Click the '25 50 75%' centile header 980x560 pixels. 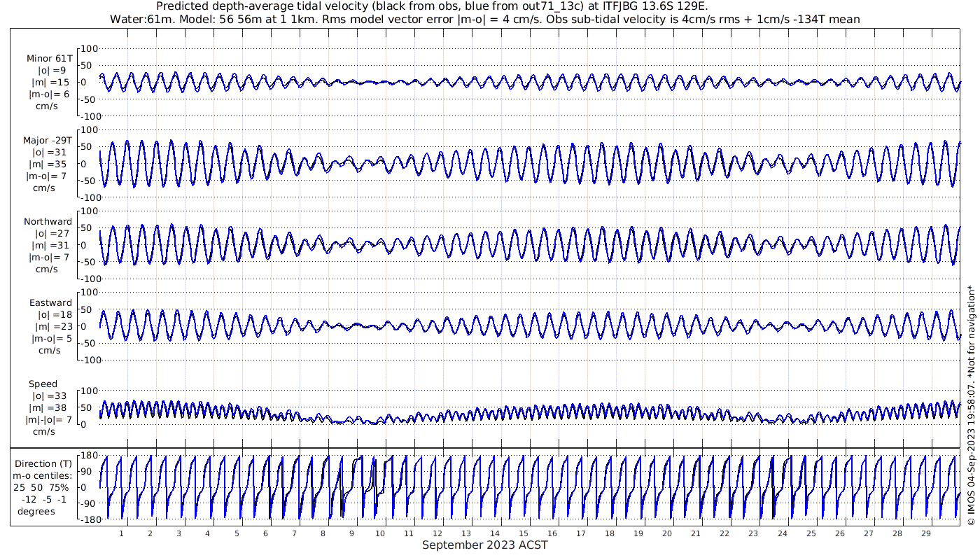coord(43,487)
